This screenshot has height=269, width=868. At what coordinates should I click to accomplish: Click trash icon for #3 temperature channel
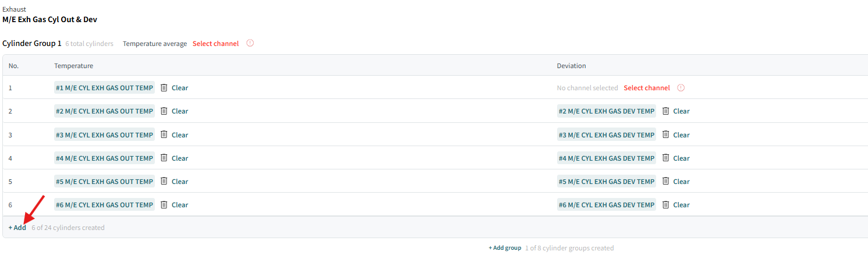[x=164, y=134]
